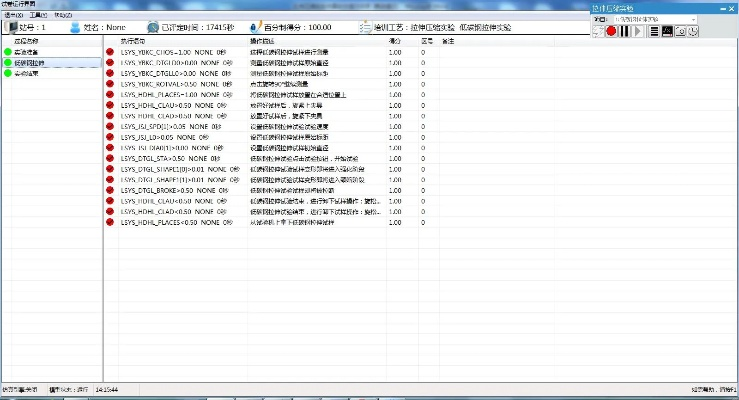Select the LSYS_HDHL_PLACES<0.50 row
The image size is (739, 400).
coord(160,222)
